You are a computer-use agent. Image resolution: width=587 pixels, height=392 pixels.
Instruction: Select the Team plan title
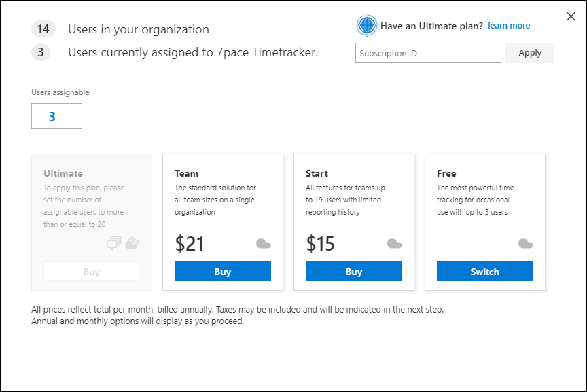tap(186, 173)
